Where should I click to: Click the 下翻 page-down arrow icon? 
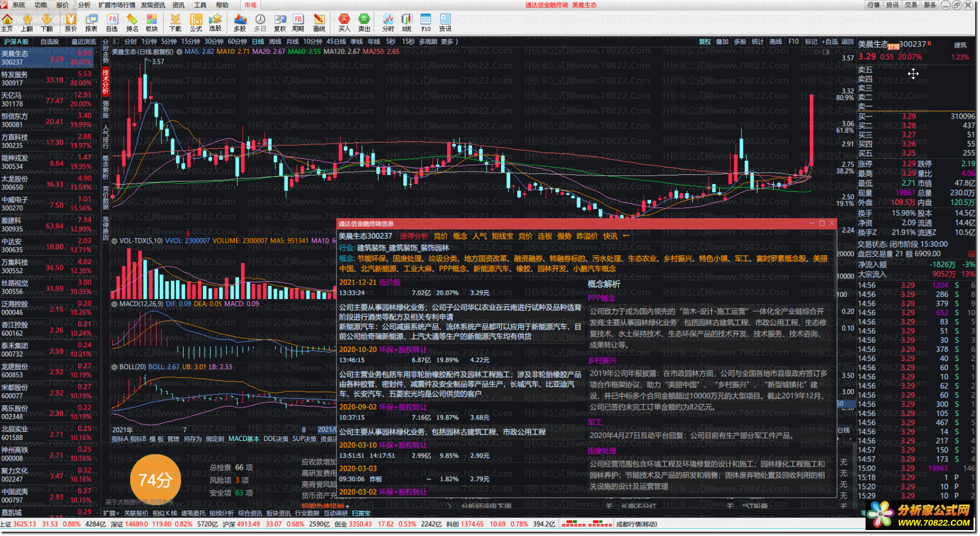[47, 23]
